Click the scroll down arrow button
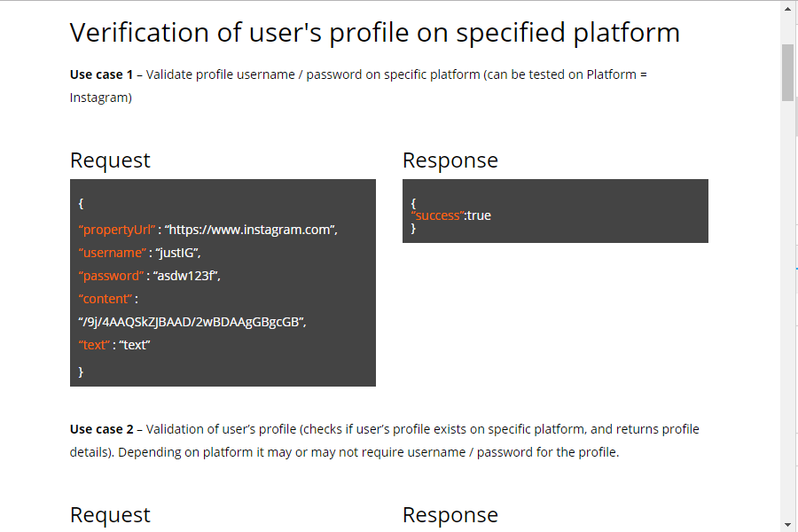The height and width of the screenshot is (532, 798). (x=787, y=524)
